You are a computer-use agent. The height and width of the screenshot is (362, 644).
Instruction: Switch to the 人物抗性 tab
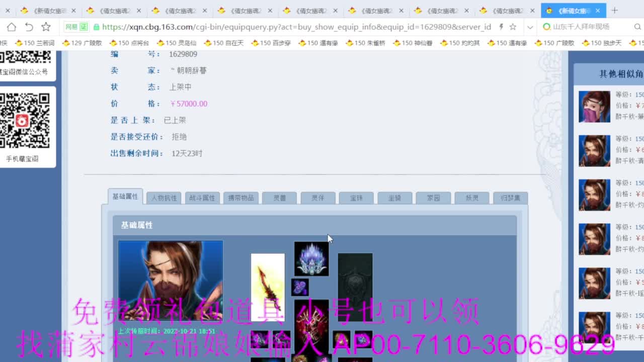click(x=163, y=198)
